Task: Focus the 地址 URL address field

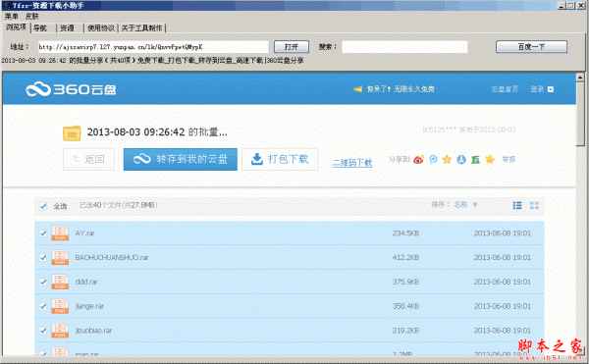Action: [153, 47]
